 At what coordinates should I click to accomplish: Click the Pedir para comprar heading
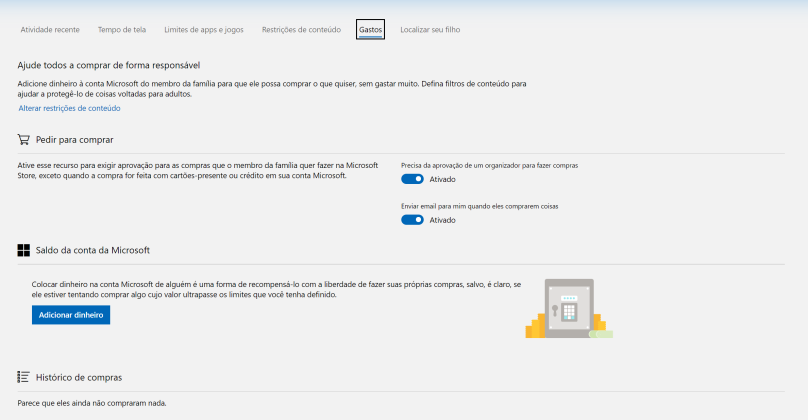point(75,140)
